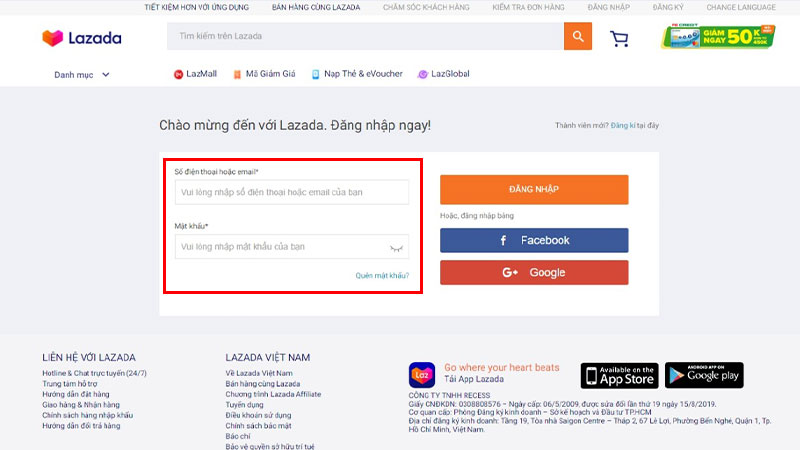The height and width of the screenshot is (450, 800).
Task: Click the Mật khẩu password field
Action: pyautogui.click(x=292, y=247)
